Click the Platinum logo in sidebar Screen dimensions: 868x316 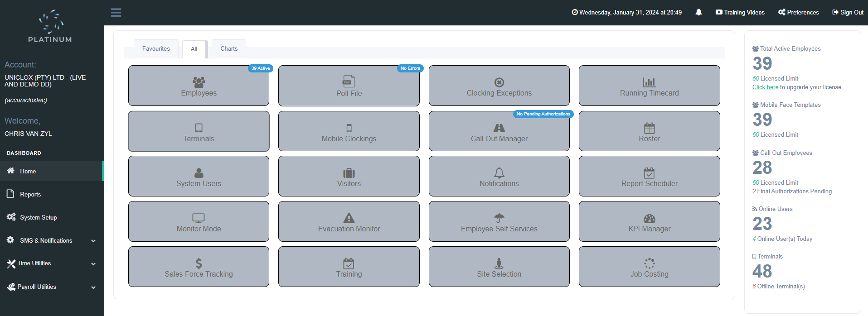[x=50, y=26]
